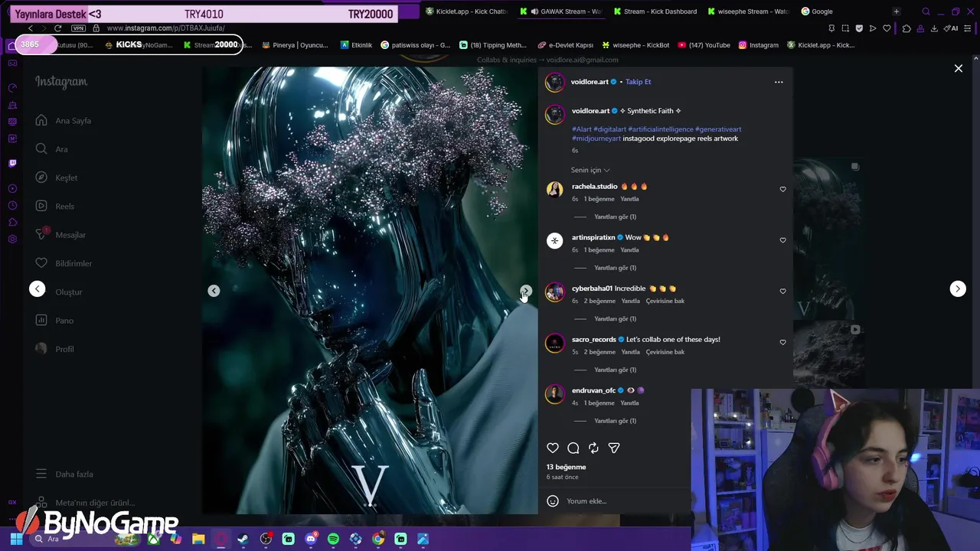Image resolution: width=980 pixels, height=551 pixels.
Task: Open voidlore.art profile from post header
Action: (590, 82)
